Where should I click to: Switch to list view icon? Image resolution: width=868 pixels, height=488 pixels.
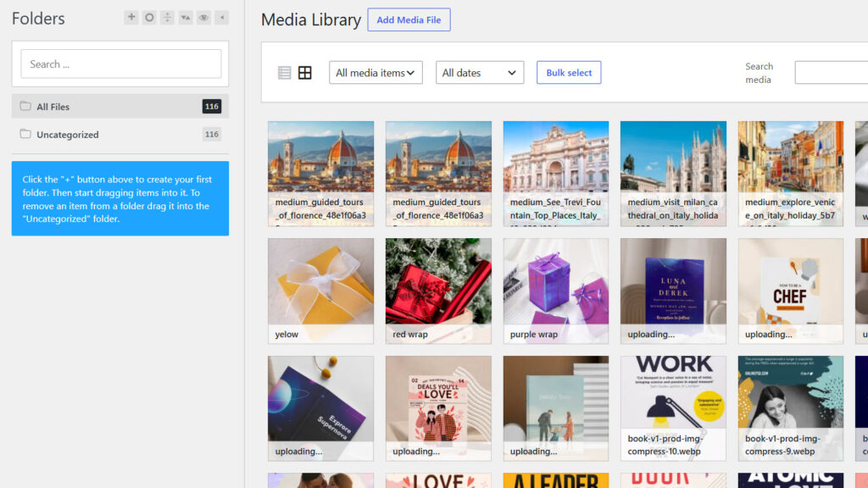[x=285, y=73]
